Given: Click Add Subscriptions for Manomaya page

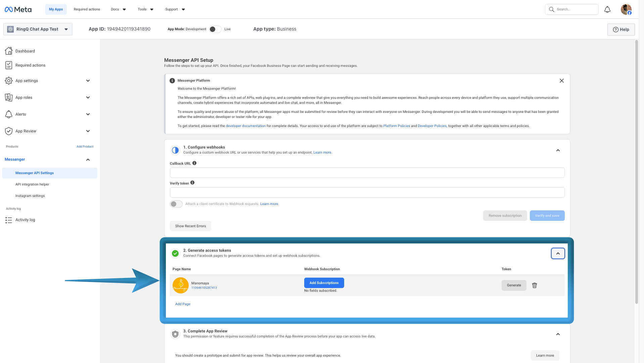Looking at the screenshot, I should (324, 283).
